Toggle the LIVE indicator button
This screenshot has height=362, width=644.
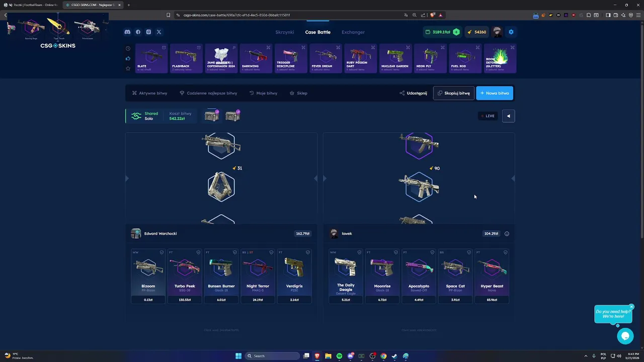(x=488, y=116)
